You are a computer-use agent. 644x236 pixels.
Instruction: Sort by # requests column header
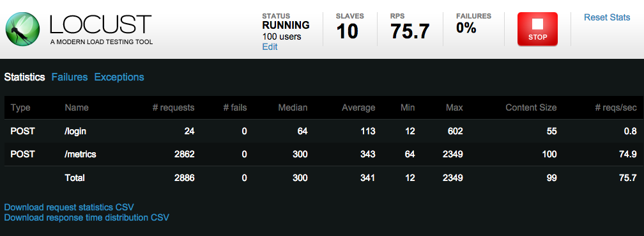(173, 107)
